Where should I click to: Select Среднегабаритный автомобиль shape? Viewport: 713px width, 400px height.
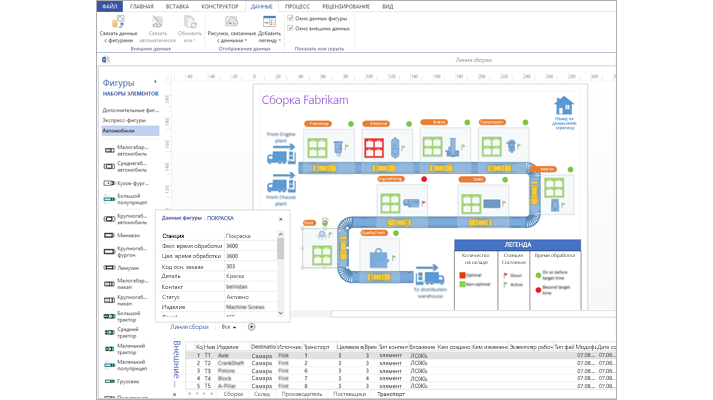[126, 166]
